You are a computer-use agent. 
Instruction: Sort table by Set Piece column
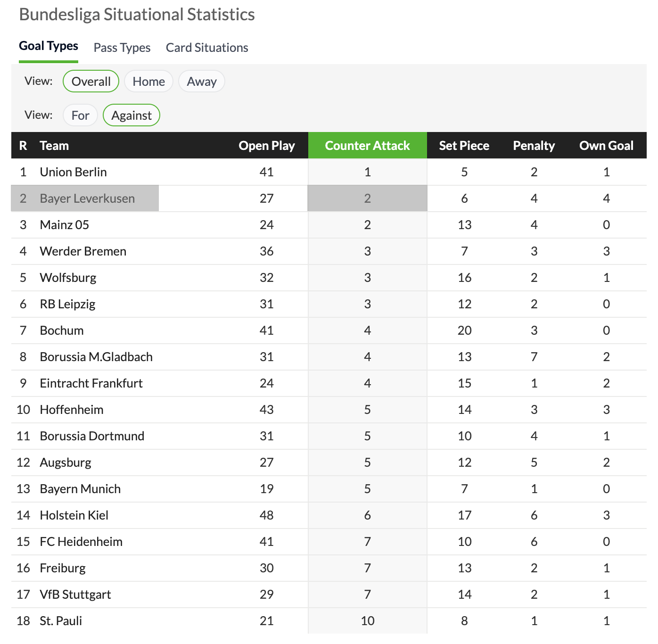464,146
